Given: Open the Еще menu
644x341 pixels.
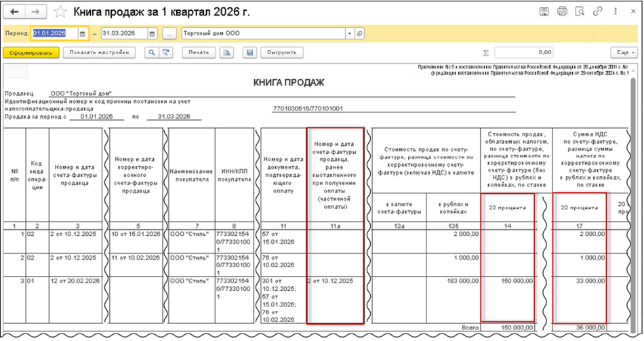Looking at the screenshot, I should pyautogui.click(x=622, y=52).
